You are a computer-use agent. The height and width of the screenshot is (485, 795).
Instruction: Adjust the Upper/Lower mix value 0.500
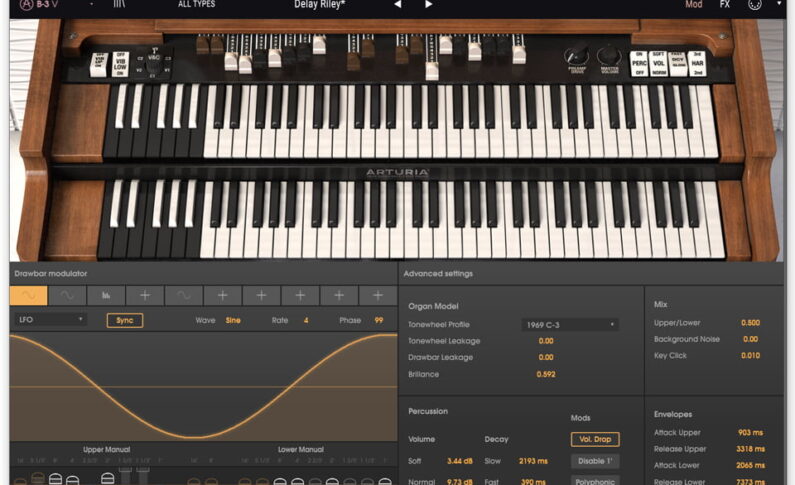750,323
